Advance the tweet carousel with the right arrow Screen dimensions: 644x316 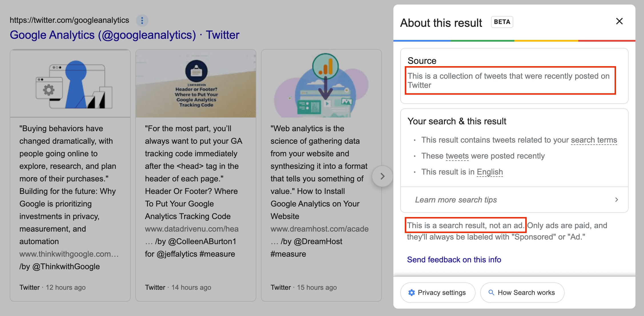pos(383,176)
